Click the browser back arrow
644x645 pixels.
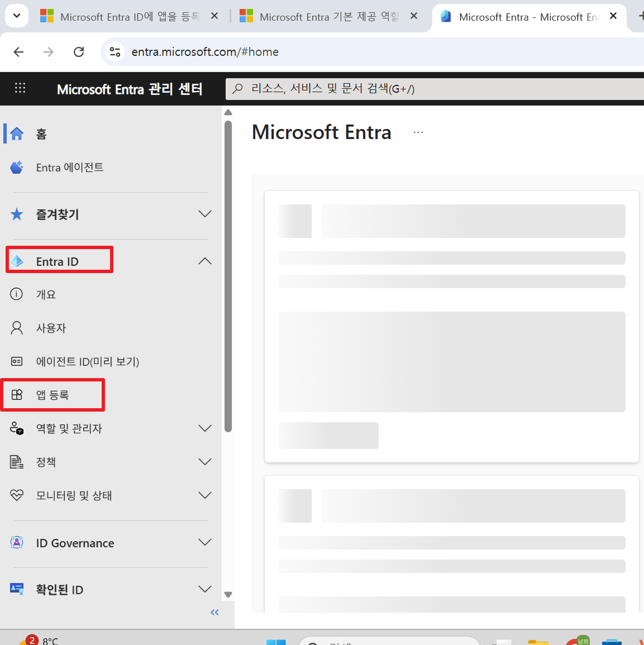pos(18,52)
